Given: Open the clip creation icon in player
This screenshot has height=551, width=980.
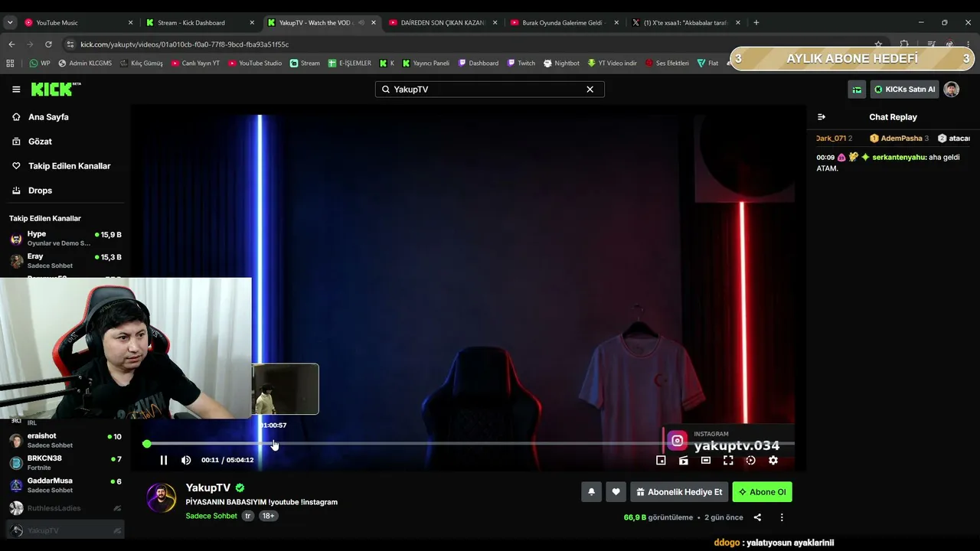Looking at the screenshot, I should click(x=684, y=460).
